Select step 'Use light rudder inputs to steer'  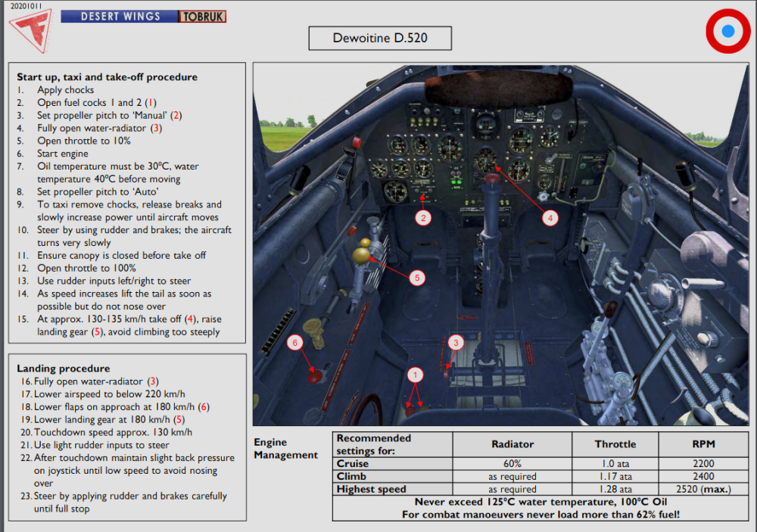pos(95,445)
